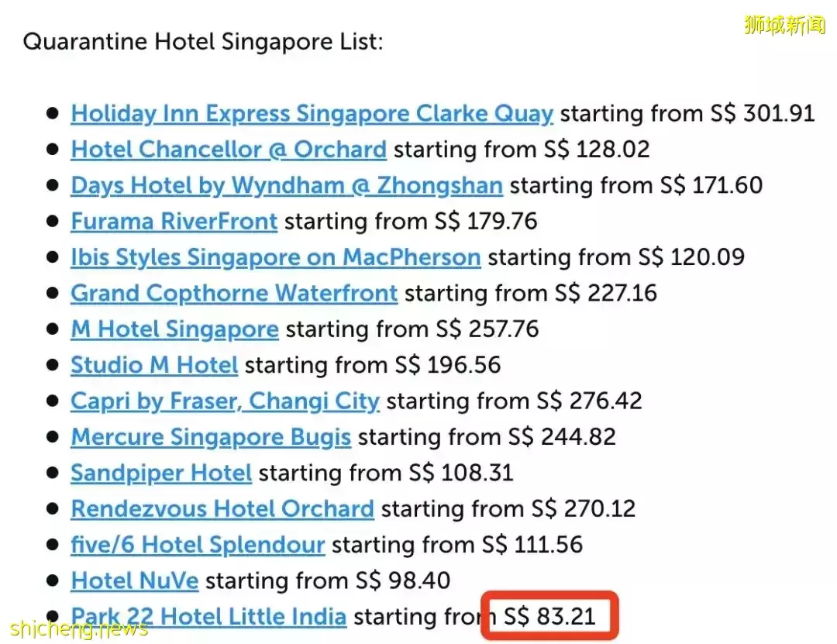
Task: Click the yellow 狮城新闻 watermark logo
Action: coord(784,25)
